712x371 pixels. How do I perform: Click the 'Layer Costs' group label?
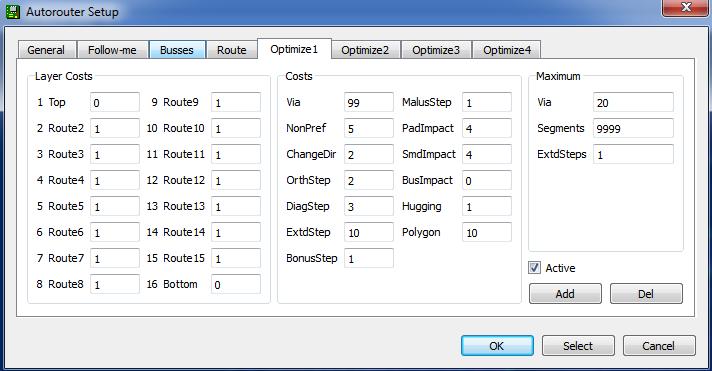click(64, 76)
